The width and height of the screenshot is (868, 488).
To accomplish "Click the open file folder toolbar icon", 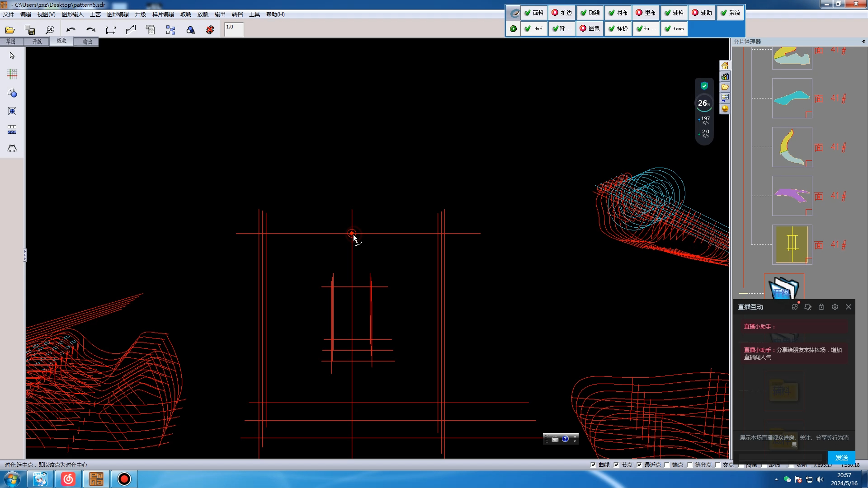I will point(10,30).
